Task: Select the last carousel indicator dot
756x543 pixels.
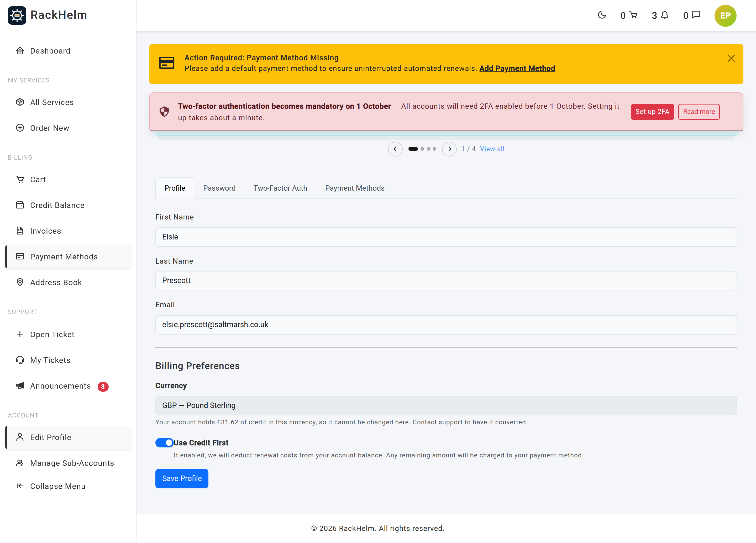Action: [x=434, y=149]
